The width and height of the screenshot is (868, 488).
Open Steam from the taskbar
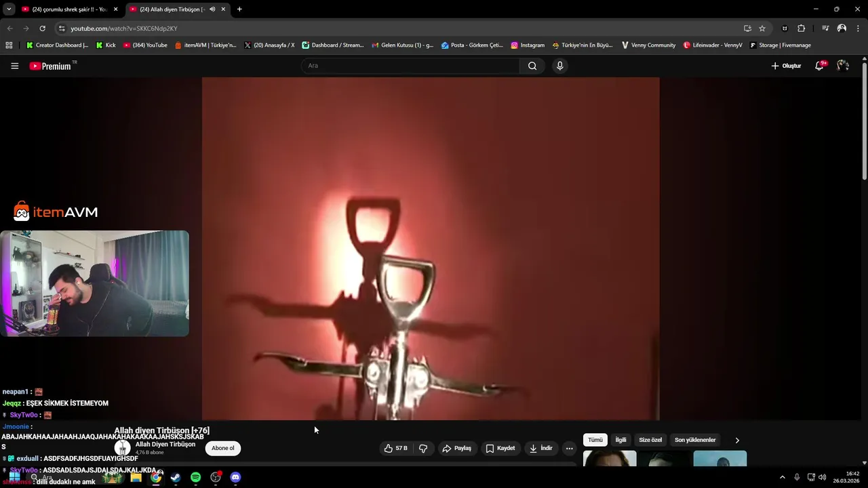click(176, 477)
